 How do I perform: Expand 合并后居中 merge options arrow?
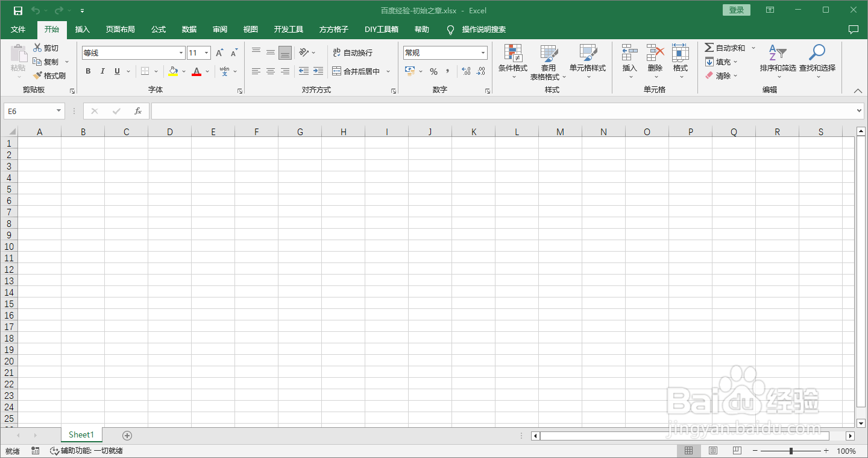point(388,71)
